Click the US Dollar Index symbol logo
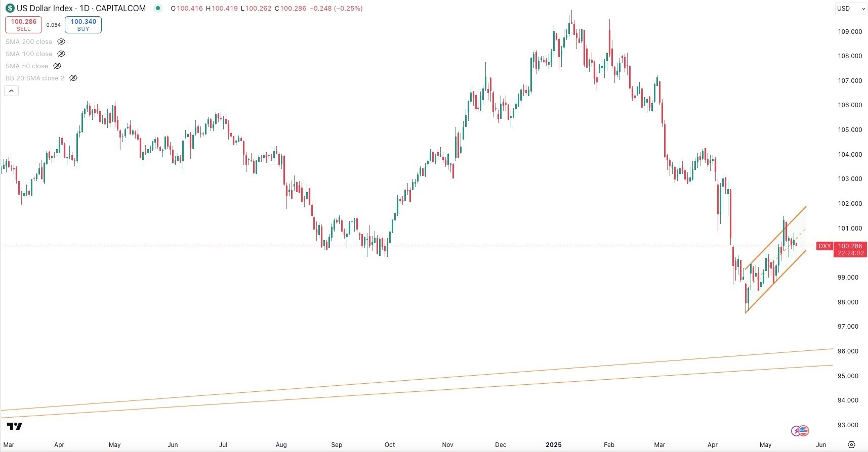Screen dimensions: 868x452 pos(10,8)
